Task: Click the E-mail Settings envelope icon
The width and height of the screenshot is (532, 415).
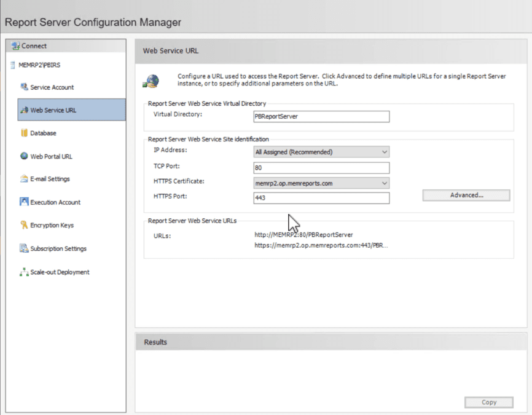Action: (24, 179)
